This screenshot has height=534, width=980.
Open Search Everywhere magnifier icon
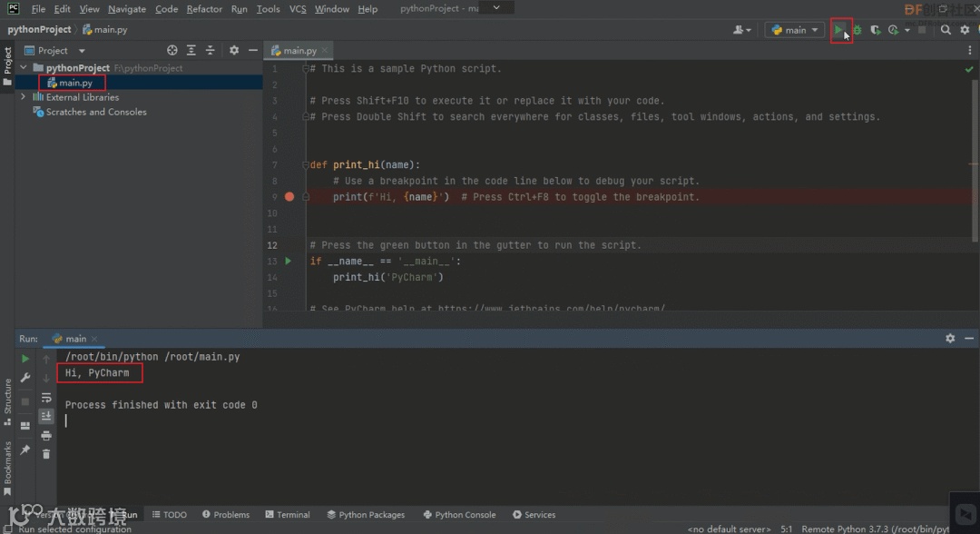946,30
